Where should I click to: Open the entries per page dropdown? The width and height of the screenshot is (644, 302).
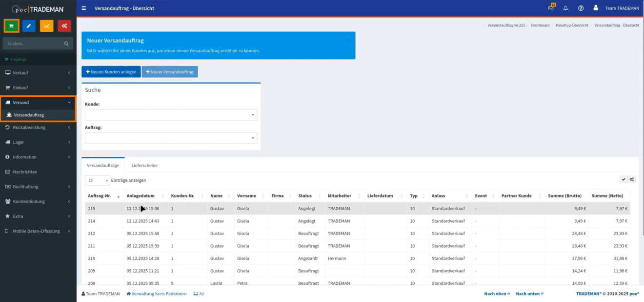tap(97, 180)
